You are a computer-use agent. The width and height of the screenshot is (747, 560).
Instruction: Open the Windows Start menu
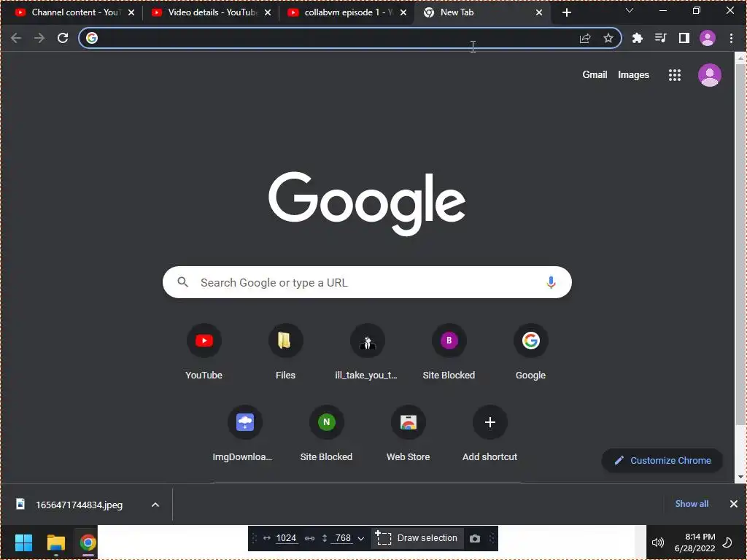coord(23,542)
